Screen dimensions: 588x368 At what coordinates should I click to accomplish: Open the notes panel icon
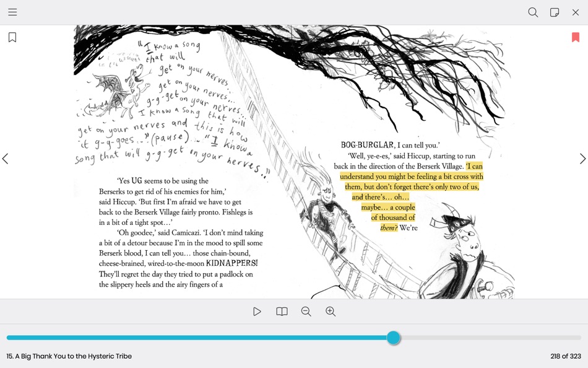click(x=554, y=12)
